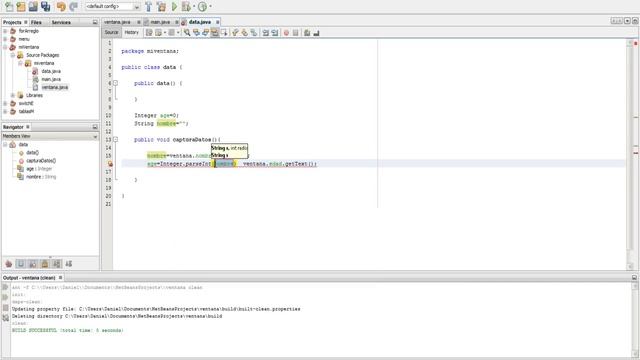Image resolution: width=640 pixels, height=360 pixels.
Task: Click Shift Line Right editor icon
Action: [275, 33]
